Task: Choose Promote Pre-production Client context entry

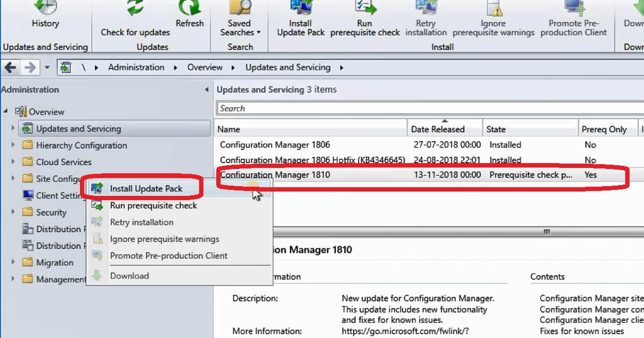Action: pyautogui.click(x=179, y=255)
